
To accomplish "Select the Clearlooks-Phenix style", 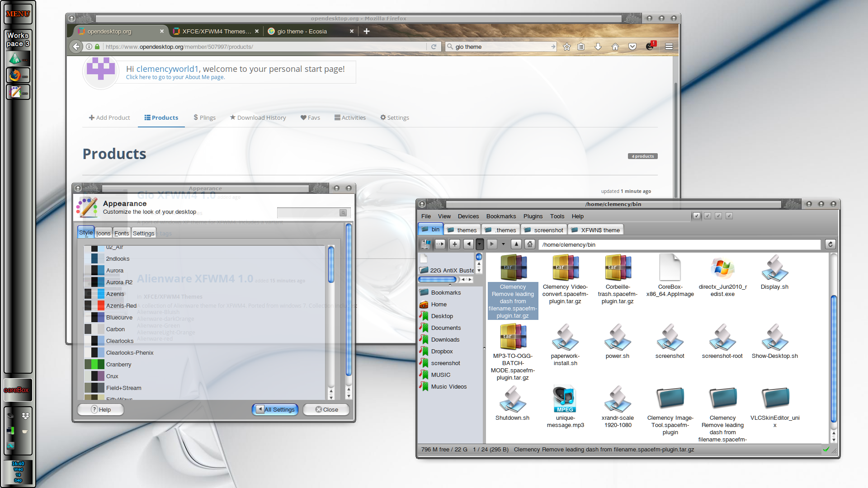I will pyautogui.click(x=204, y=352).
